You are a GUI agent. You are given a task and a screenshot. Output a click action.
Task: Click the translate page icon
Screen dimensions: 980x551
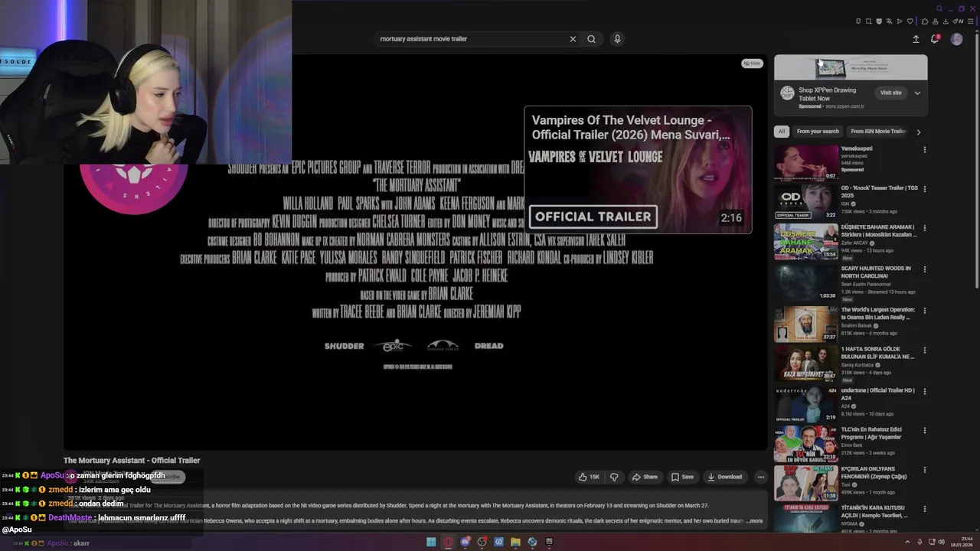click(x=889, y=21)
